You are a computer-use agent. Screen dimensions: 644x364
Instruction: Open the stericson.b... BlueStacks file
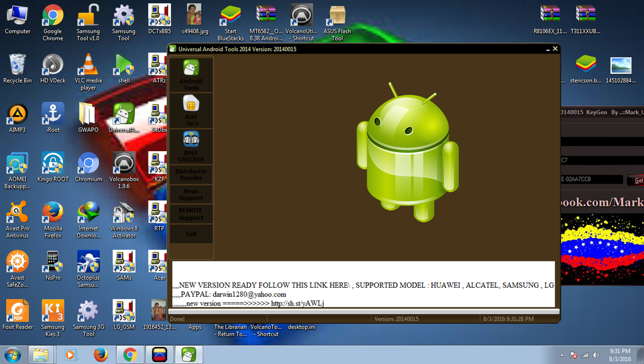click(586, 69)
